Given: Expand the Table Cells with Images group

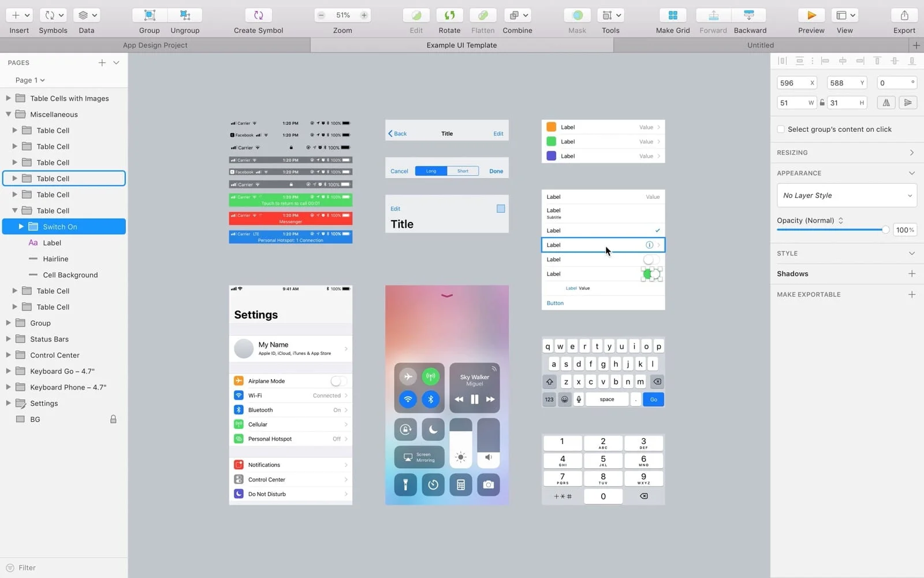Looking at the screenshot, I should (8, 98).
